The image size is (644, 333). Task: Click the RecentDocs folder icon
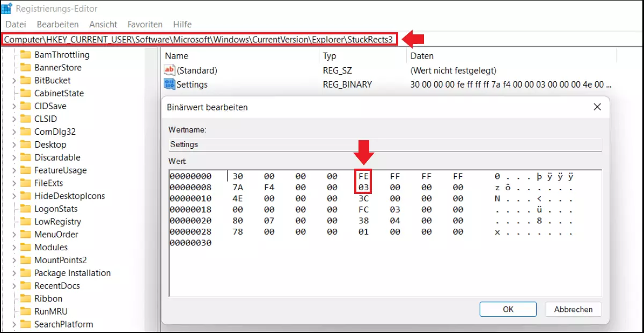[26, 286]
